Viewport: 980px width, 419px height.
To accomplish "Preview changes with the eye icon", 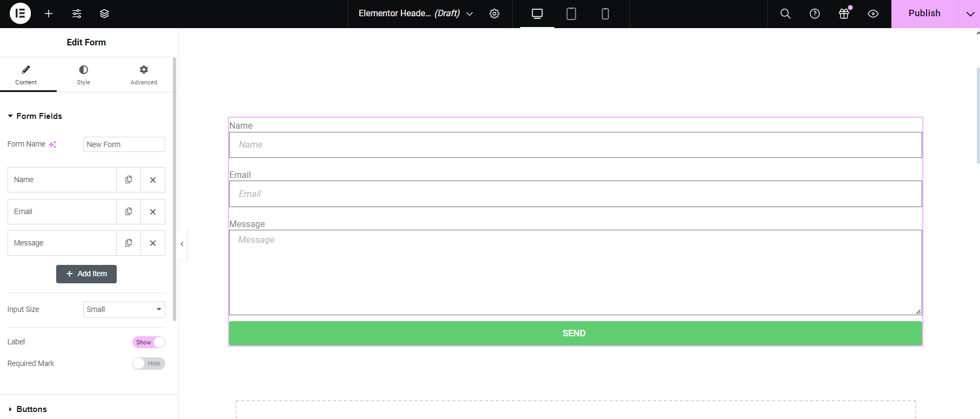I will (x=873, y=14).
